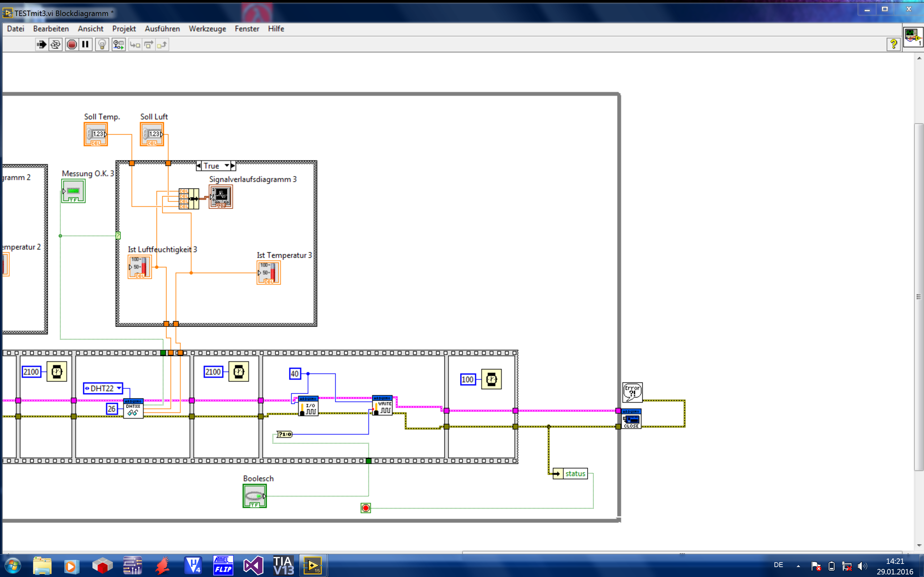Open the Werkzeuge menu
924x577 pixels.
click(207, 29)
